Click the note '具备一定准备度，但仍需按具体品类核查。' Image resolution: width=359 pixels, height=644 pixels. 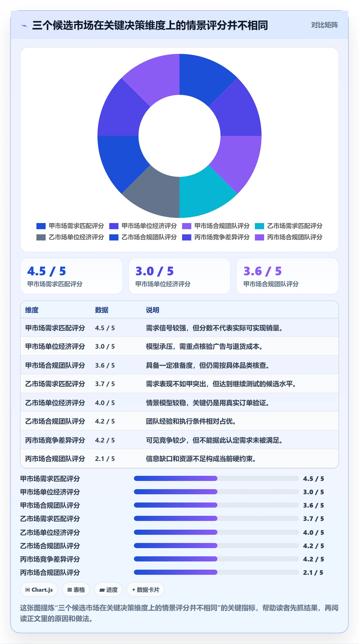(208, 365)
